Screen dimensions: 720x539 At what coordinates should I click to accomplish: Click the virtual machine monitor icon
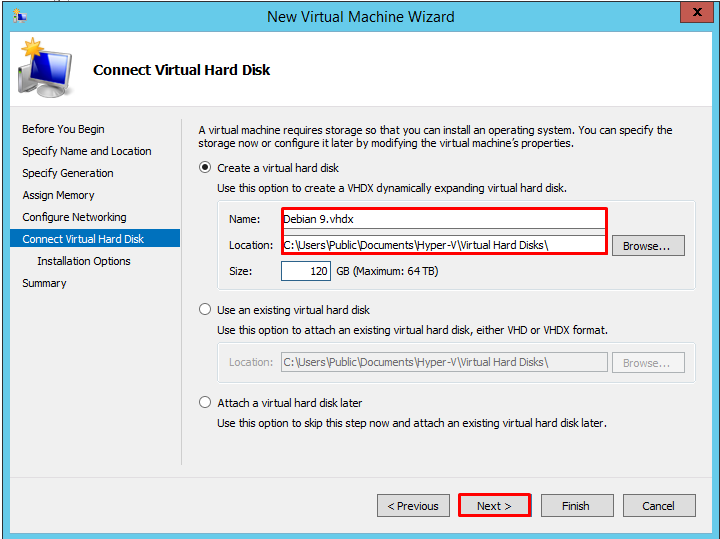coord(45,68)
